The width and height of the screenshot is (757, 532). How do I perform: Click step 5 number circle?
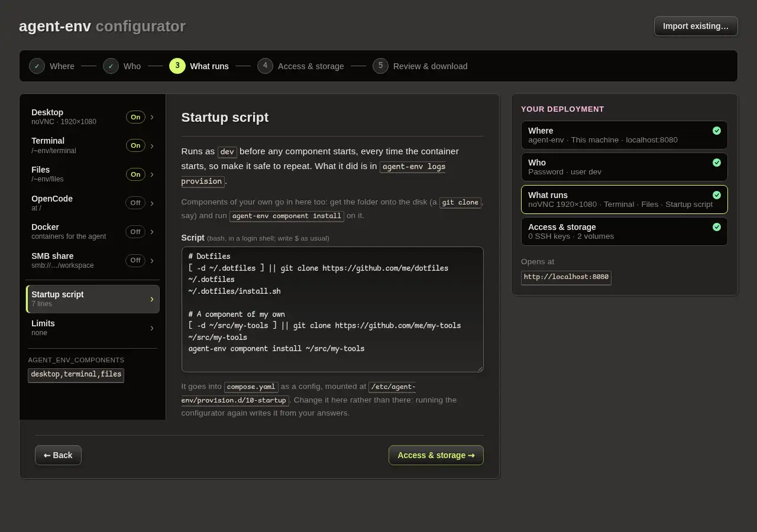(x=380, y=66)
